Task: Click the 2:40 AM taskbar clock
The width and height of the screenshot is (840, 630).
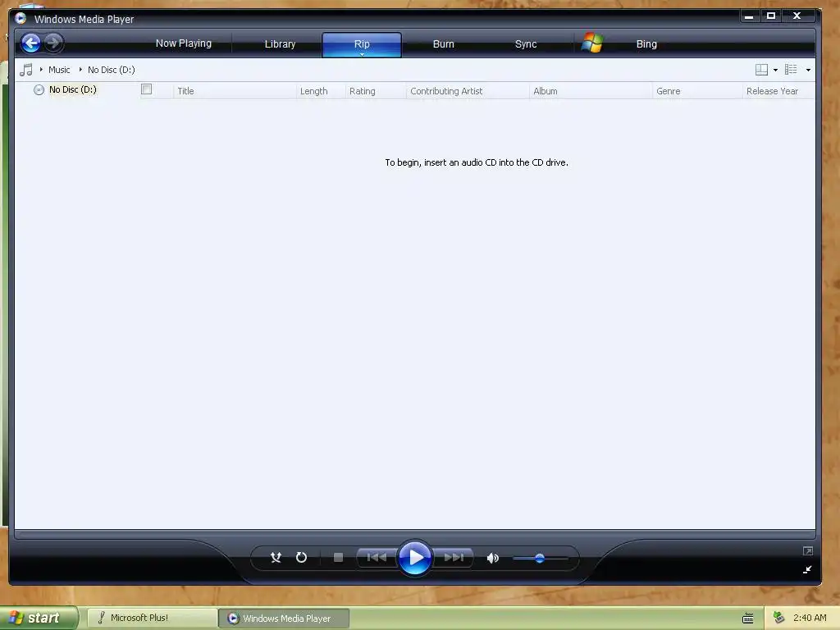Action: tap(810, 618)
